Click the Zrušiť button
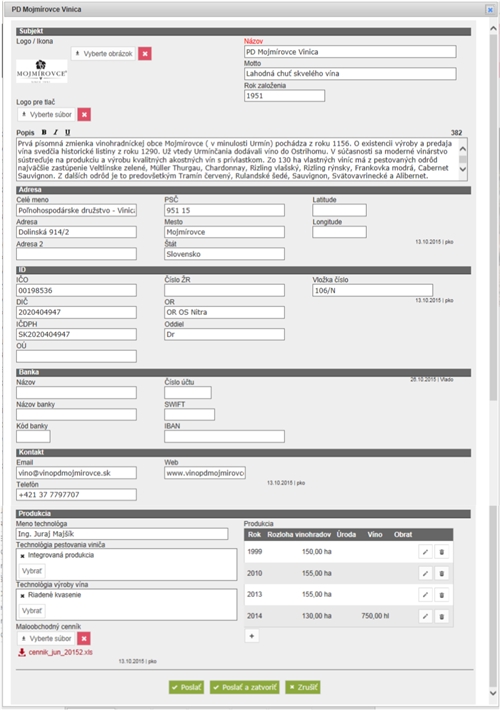Viewport: 500px width, 710px height. click(303, 687)
